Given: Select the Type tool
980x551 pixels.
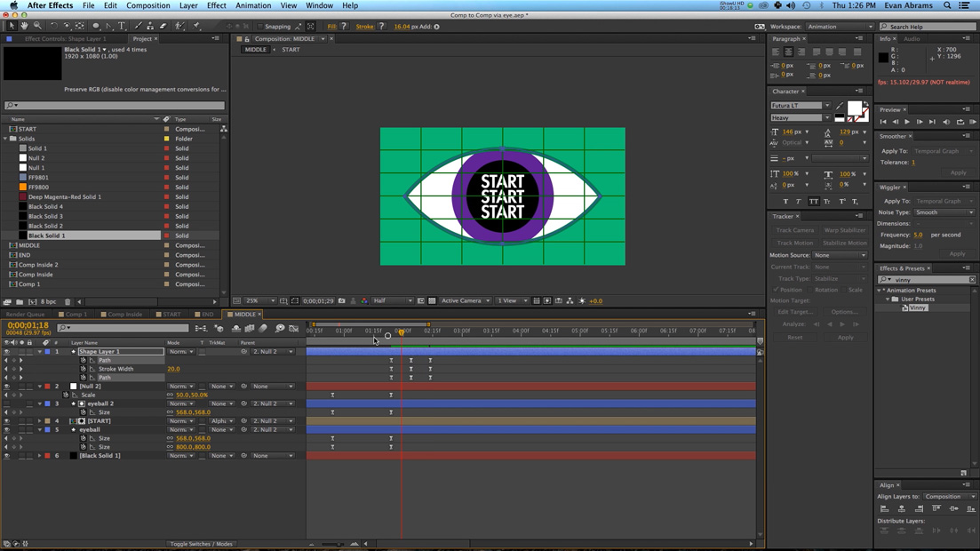Looking at the screenshot, I should point(120,26).
